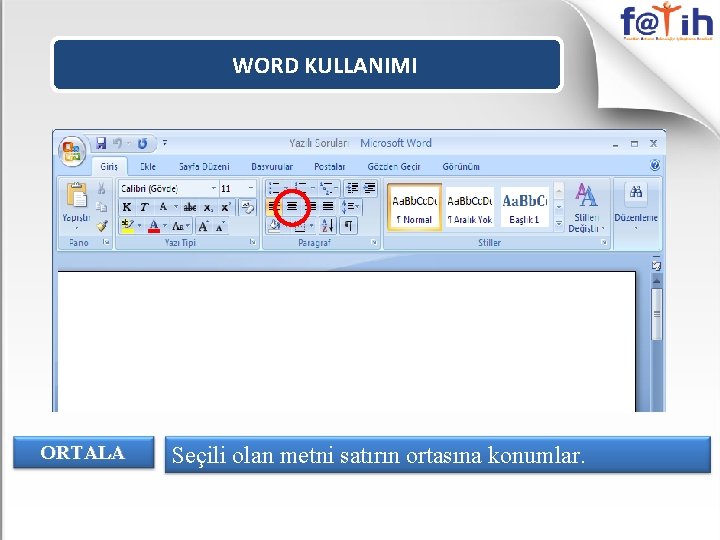Undo the last action in quick access toolbar
Image resolution: width=720 pixels, height=540 pixels.
click(x=118, y=144)
